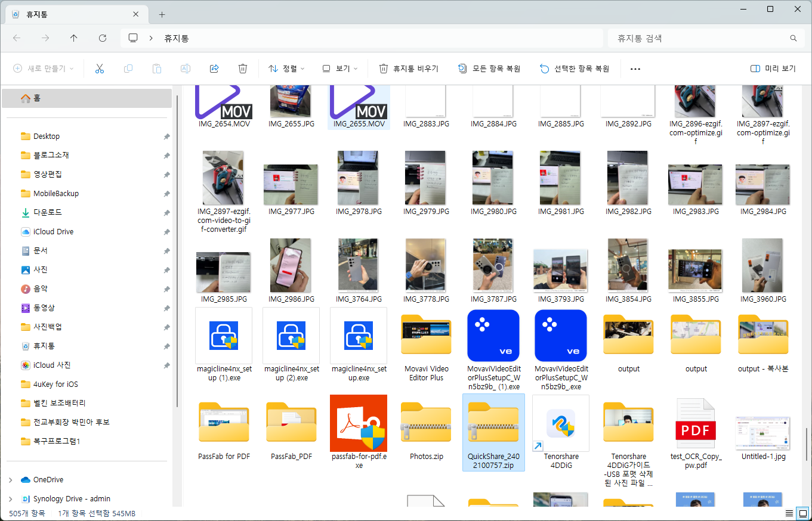
Task: Click the Copy icon in toolbar
Action: click(x=128, y=69)
